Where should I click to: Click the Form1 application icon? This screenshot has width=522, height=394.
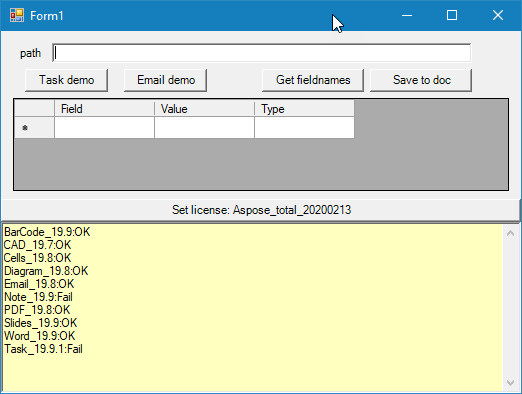click(x=17, y=15)
